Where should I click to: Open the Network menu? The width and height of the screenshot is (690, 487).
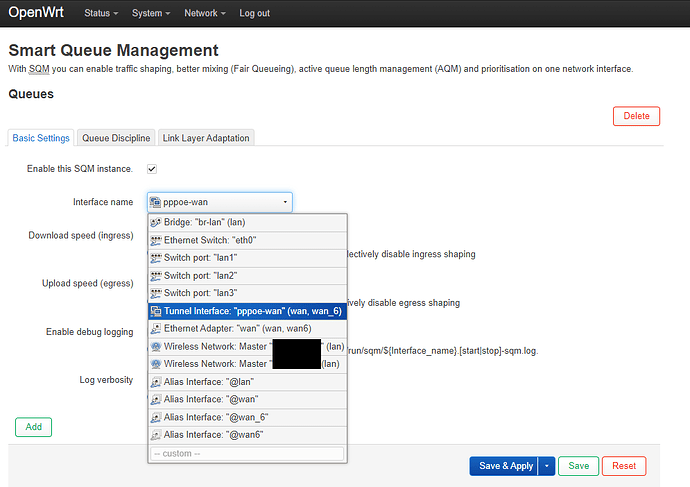coord(205,13)
